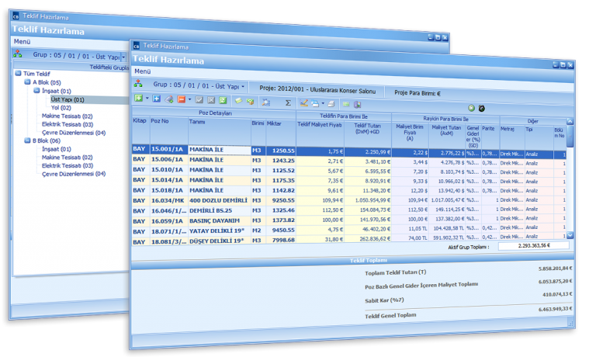596x364 pixels.
Task: Open dropdown arrow next to red minus icon
Action: pyautogui.click(x=189, y=99)
